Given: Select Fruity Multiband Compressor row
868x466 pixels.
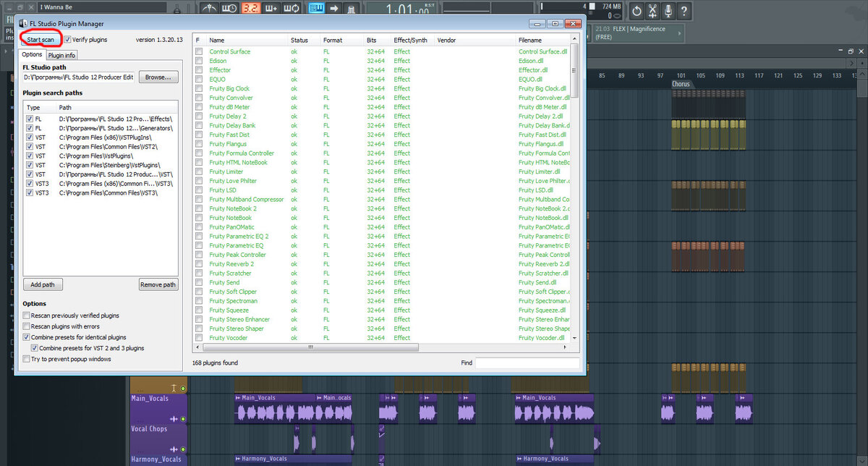Looking at the screenshot, I should click(x=382, y=200).
